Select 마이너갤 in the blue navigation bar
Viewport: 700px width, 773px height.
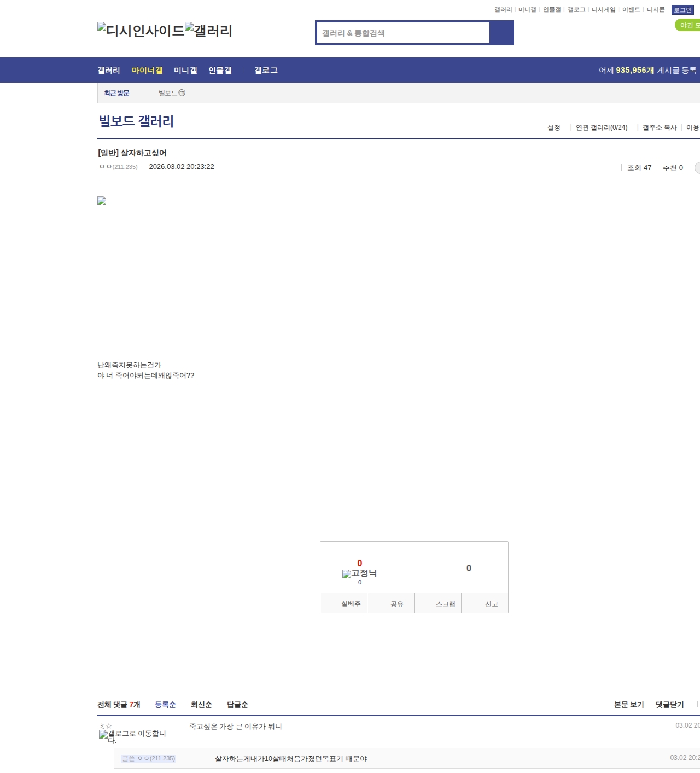click(x=147, y=70)
